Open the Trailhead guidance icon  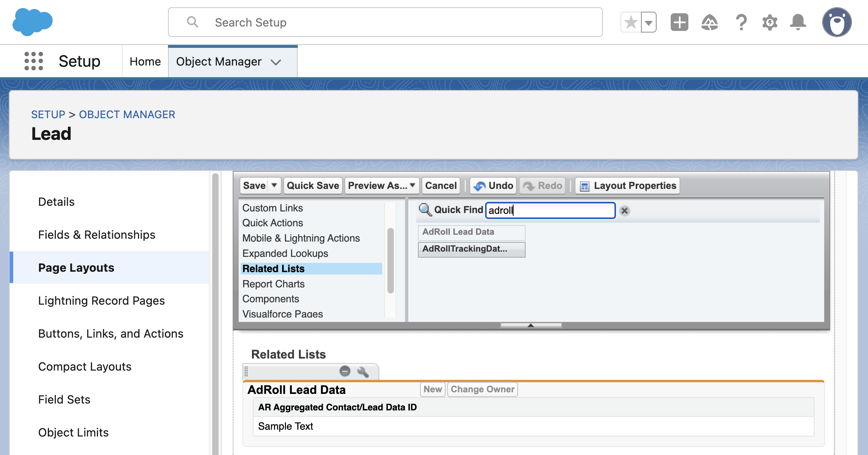[x=710, y=22]
